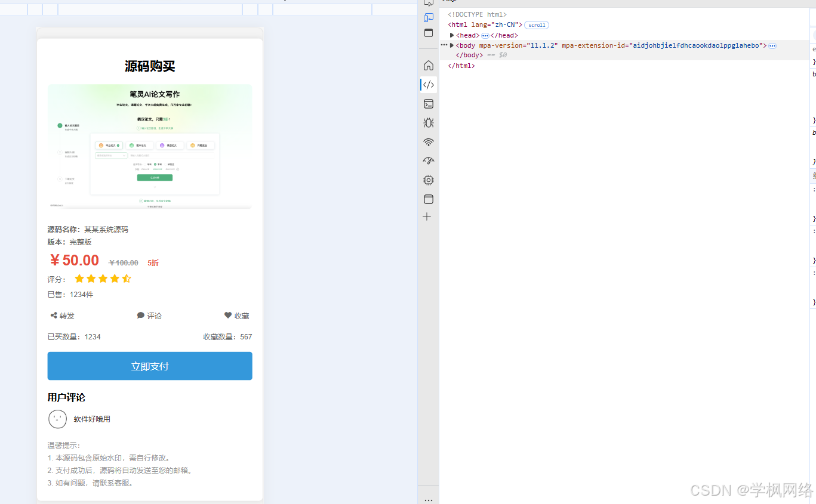The height and width of the screenshot is (504, 816).
Task: Click the third rating star
Action: point(103,279)
